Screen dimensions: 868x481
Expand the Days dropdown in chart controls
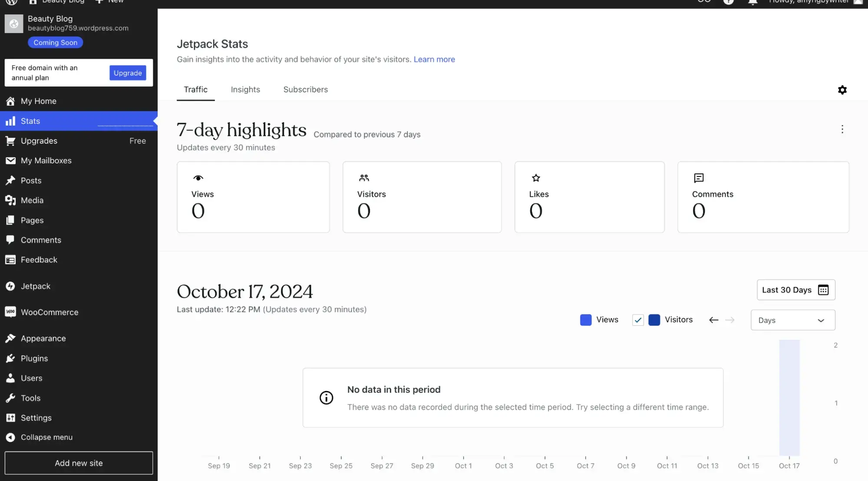coord(791,320)
